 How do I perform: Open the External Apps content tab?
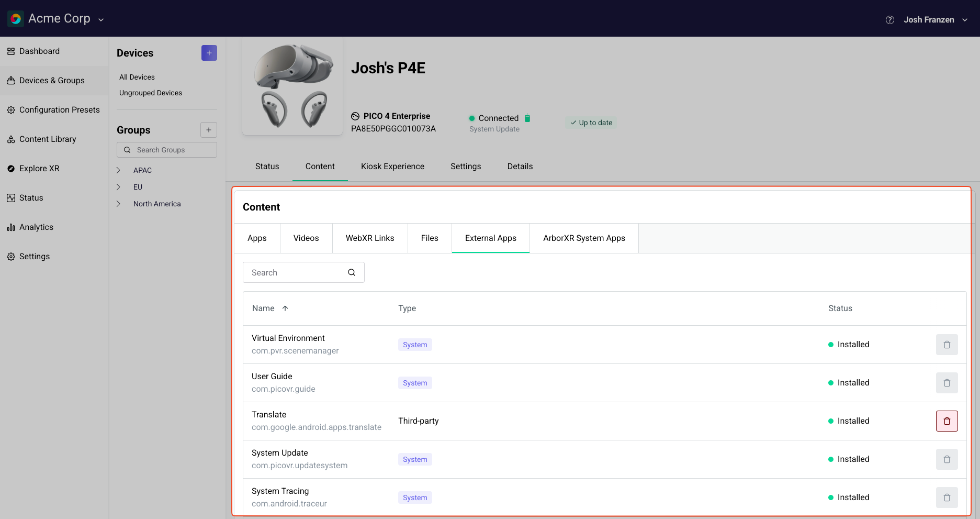point(491,238)
